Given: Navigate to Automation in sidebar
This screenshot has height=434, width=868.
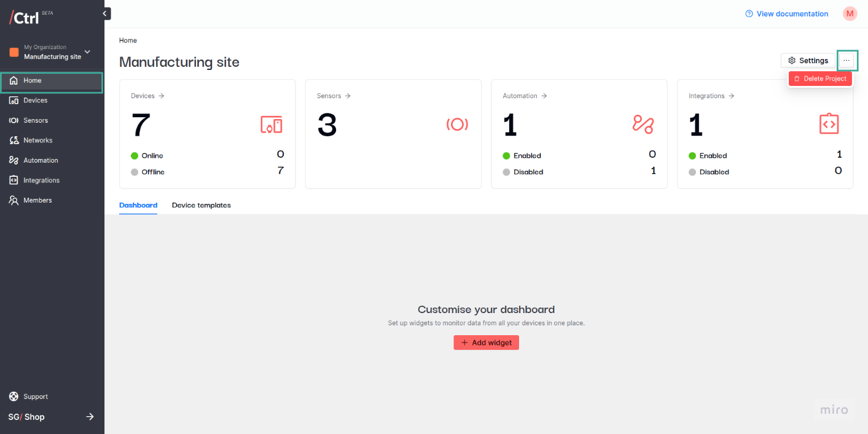Looking at the screenshot, I should (41, 160).
